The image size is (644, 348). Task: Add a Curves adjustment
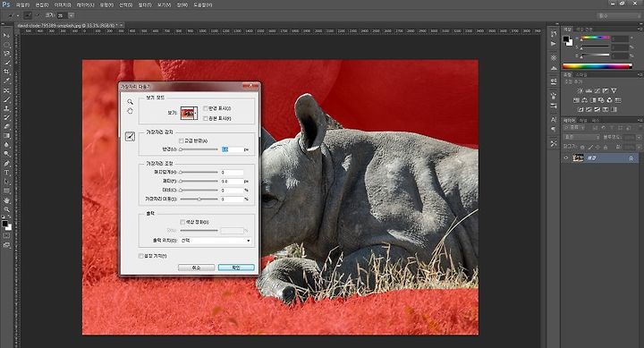tap(597, 90)
